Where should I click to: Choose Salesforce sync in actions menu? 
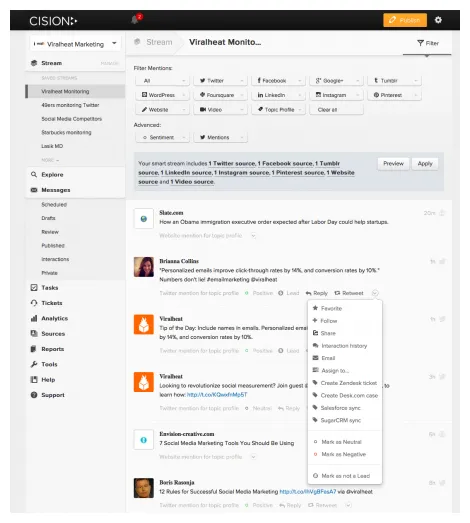pyautogui.click(x=345, y=408)
